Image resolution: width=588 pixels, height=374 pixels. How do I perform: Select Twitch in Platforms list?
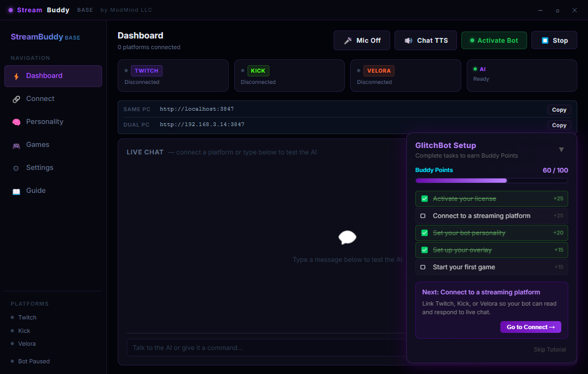coord(27,317)
